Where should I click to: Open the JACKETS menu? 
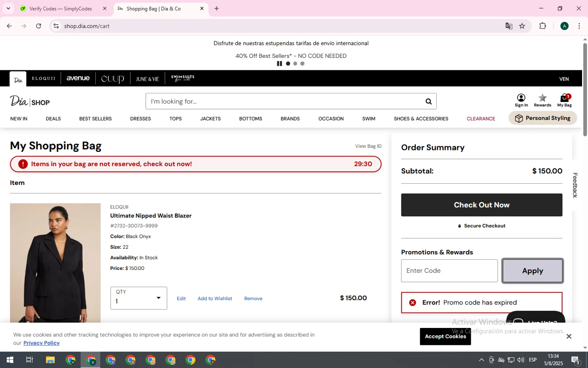click(x=211, y=118)
